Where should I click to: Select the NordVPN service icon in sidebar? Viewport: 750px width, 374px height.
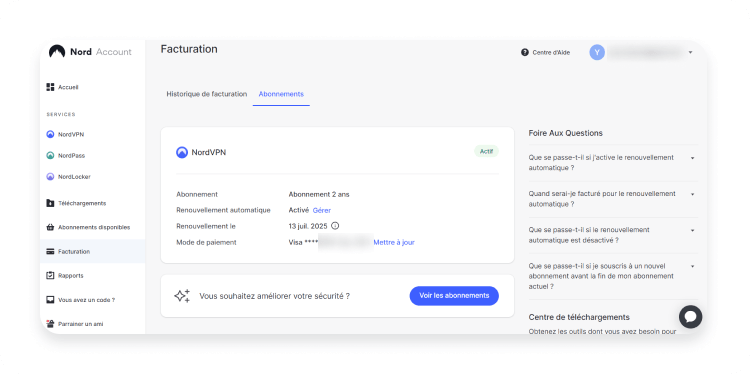[50, 134]
